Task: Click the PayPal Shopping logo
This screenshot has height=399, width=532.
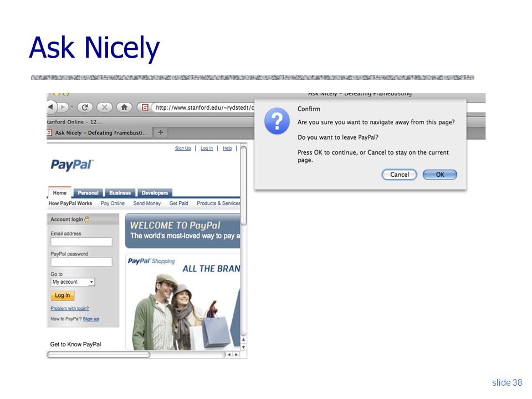Action: [151, 261]
